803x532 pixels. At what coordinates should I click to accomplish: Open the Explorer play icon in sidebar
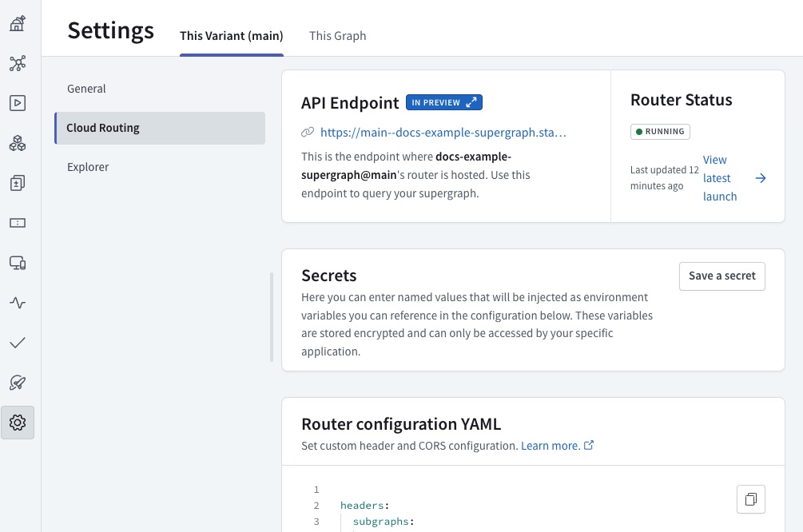point(18,103)
